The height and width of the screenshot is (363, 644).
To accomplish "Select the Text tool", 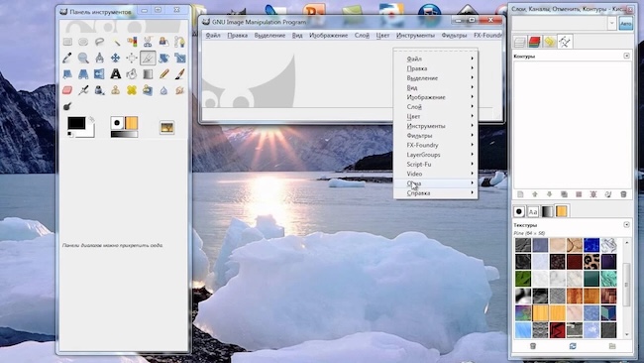I will (116, 74).
